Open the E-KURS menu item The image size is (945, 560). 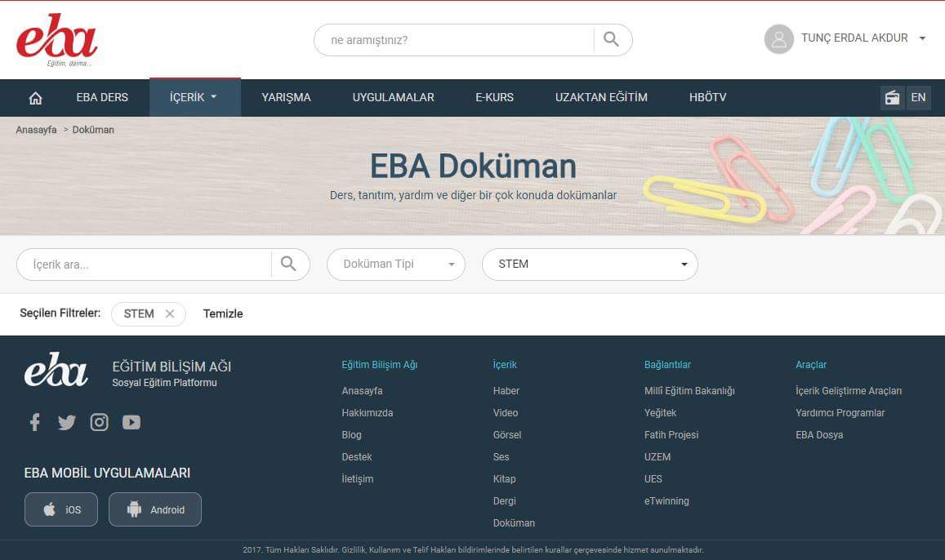click(494, 97)
